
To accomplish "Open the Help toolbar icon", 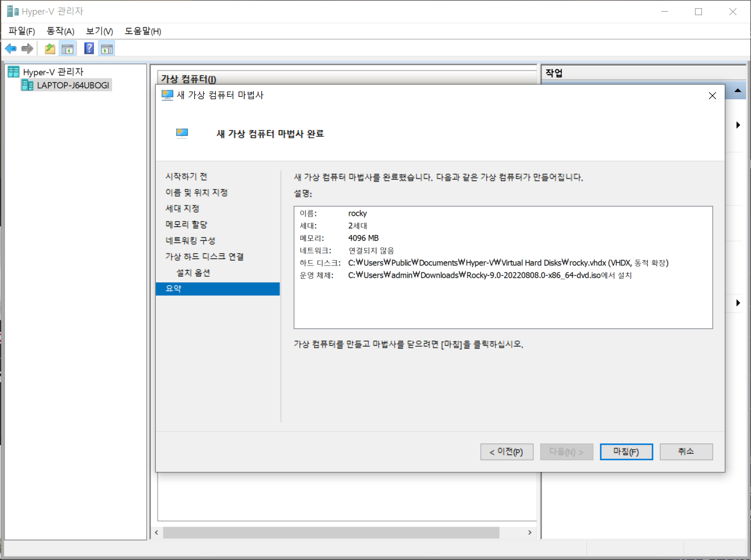I will (x=89, y=48).
